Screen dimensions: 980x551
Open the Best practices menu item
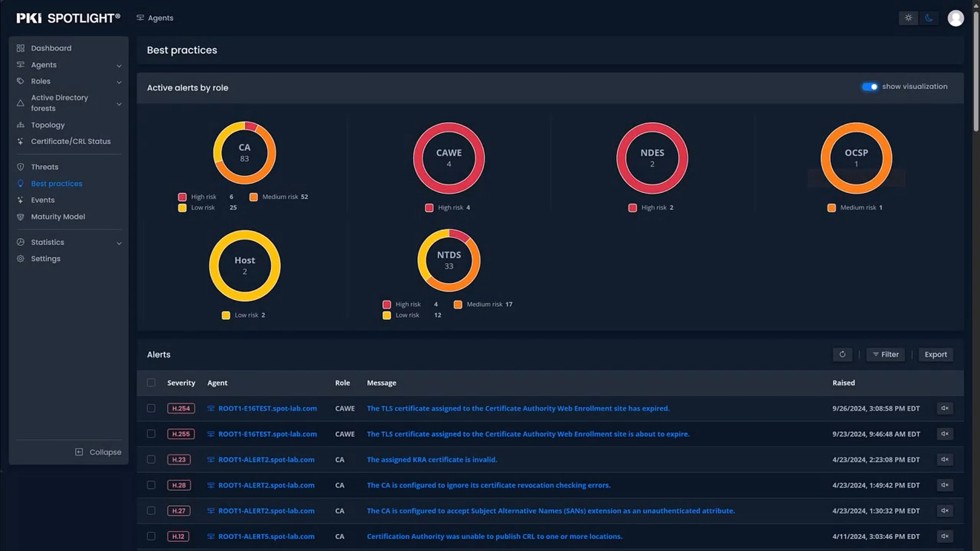click(57, 183)
